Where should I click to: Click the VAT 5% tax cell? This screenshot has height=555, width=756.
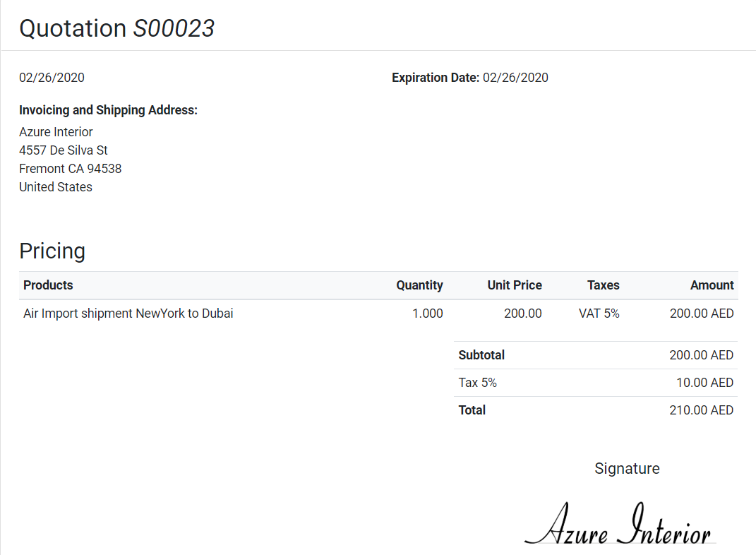[x=599, y=314]
